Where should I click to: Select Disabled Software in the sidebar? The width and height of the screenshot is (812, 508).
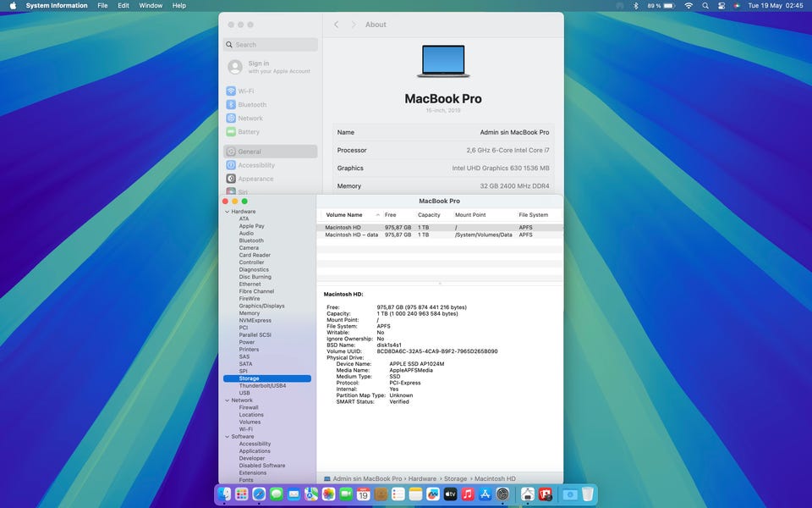point(261,466)
